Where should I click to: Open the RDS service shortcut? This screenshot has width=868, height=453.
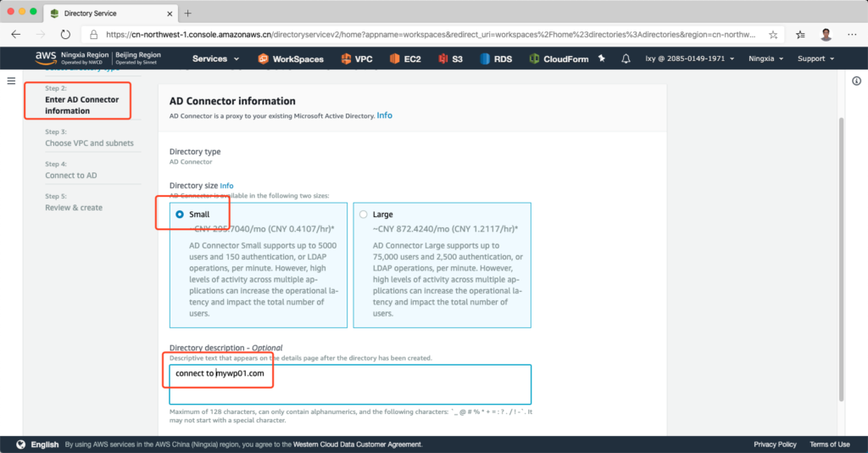coord(496,59)
